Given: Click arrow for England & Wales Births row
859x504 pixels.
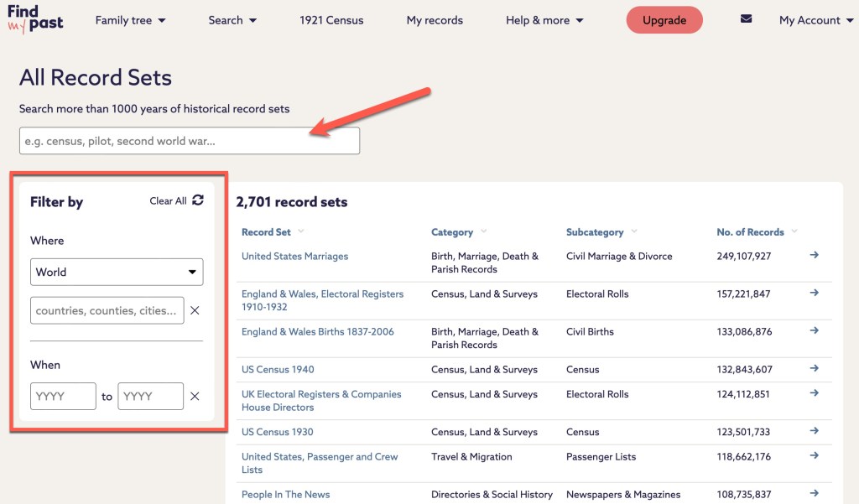Looking at the screenshot, I should click(x=814, y=330).
